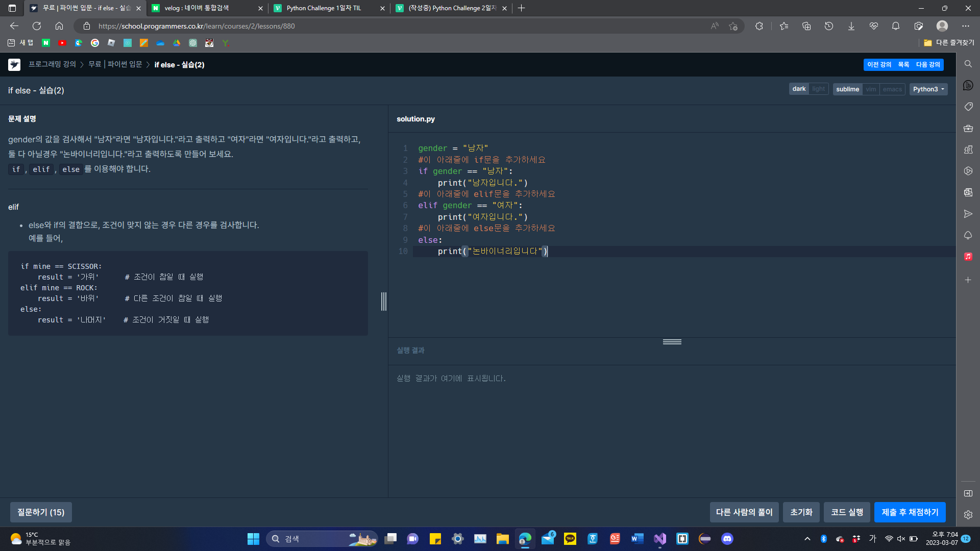The image size is (980, 551).
Task: Open the browser history icon
Action: 828,26
